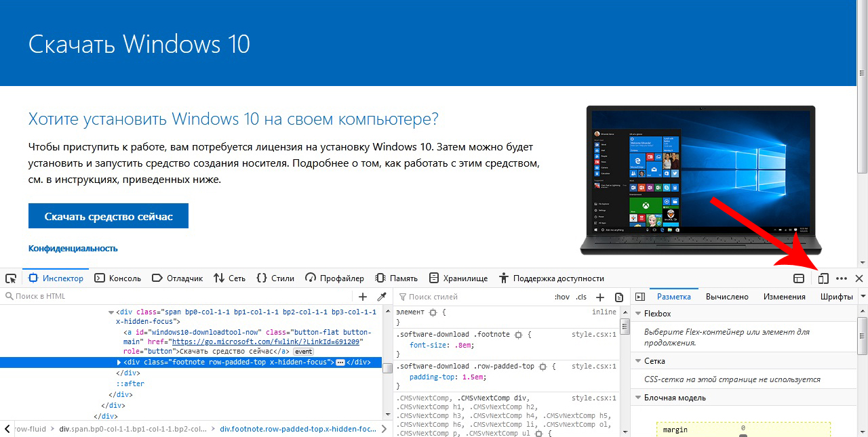Open the Отладчик tab
This screenshot has height=437, width=868.
tap(178, 278)
